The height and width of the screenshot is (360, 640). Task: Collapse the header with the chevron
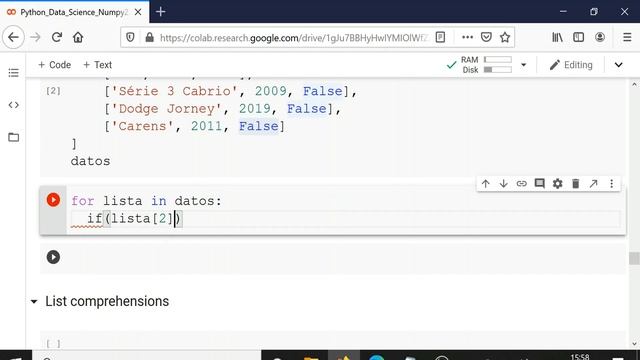pyautogui.click(x=619, y=65)
